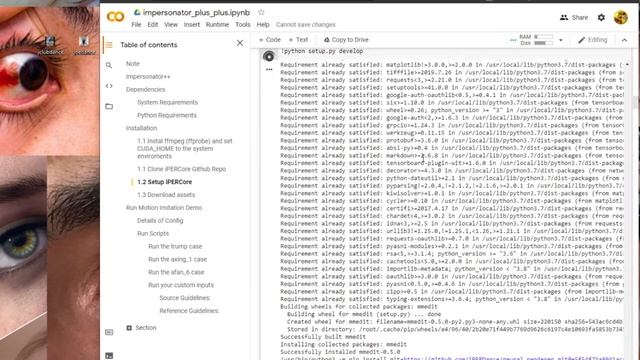Go to the Installation section

141,128
